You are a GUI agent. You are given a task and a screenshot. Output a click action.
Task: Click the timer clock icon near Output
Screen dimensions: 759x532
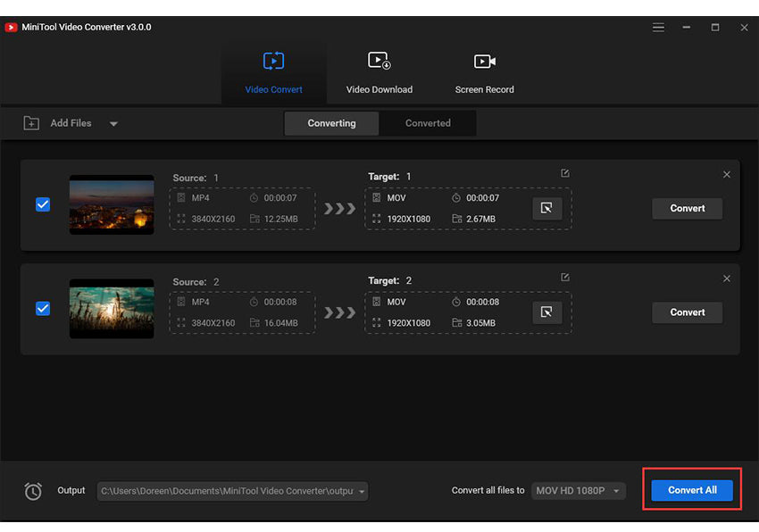click(33, 491)
